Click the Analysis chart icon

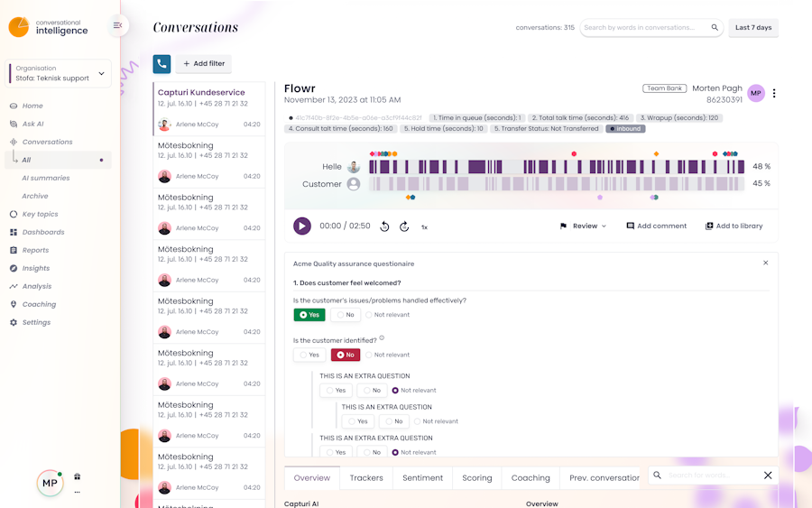pyautogui.click(x=14, y=286)
